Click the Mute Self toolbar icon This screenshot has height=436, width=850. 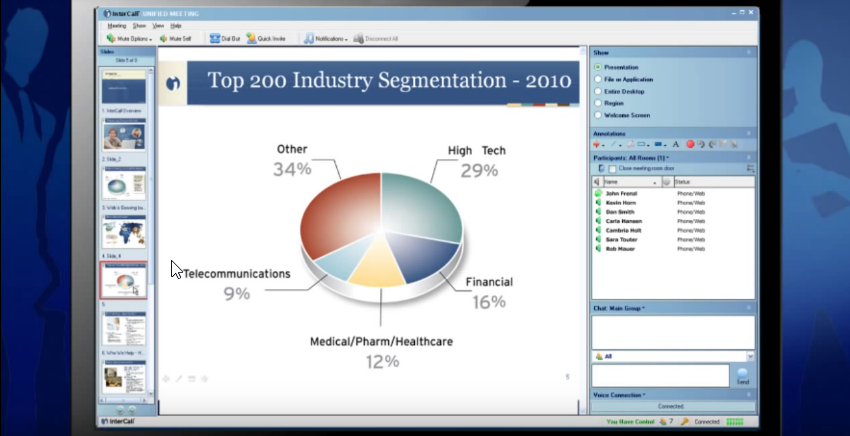163,39
